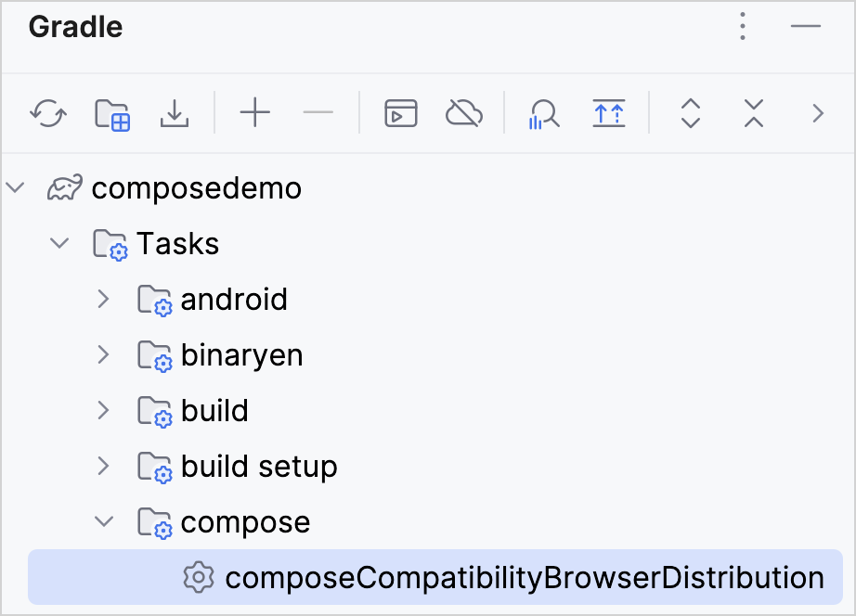The height and width of the screenshot is (616, 856).
Task: Click the double up-arrow toolbar icon
Action: [609, 113]
